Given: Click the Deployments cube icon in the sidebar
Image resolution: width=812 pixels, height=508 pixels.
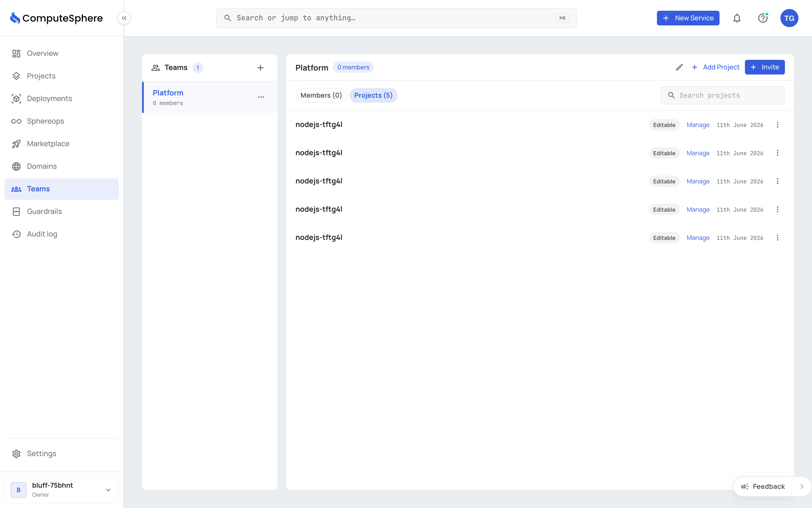Looking at the screenshot, I should (x=16, y=98).
